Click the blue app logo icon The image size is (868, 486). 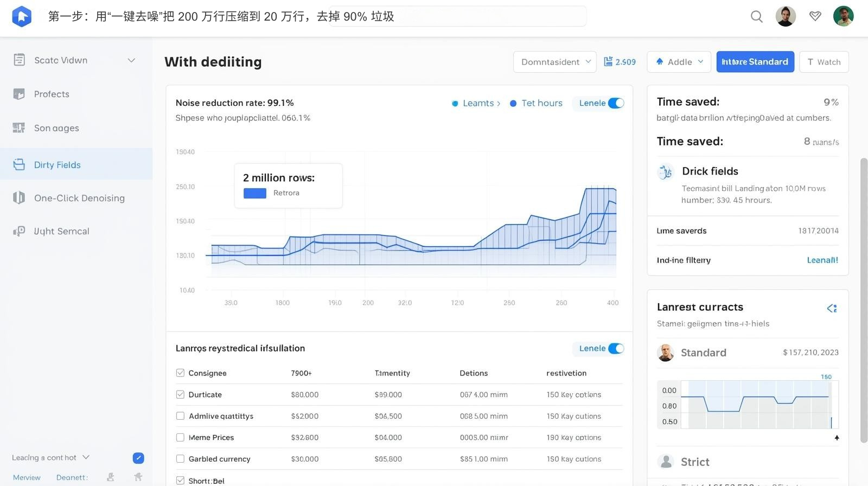[22, 16]
